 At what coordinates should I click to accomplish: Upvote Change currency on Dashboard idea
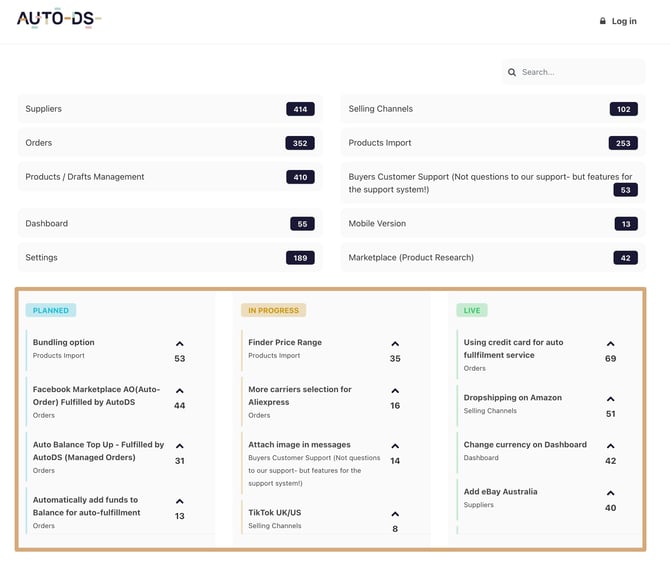coord(611,446)
